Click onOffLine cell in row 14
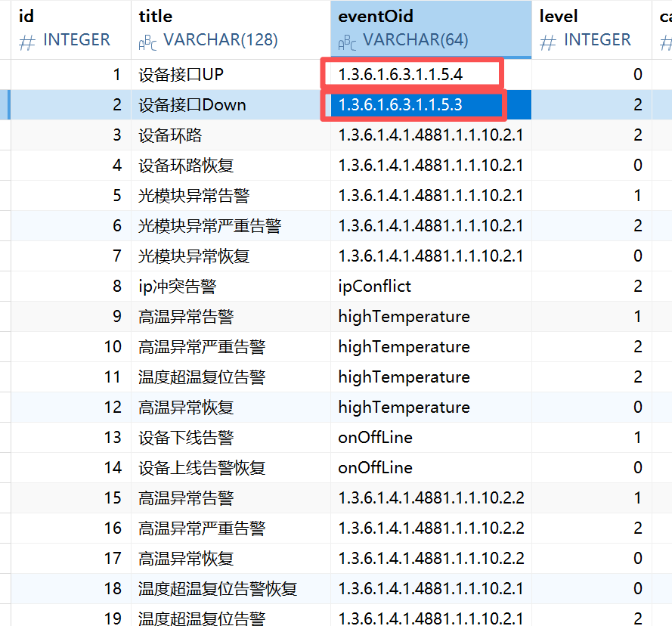672x626 pixels. 375,467
